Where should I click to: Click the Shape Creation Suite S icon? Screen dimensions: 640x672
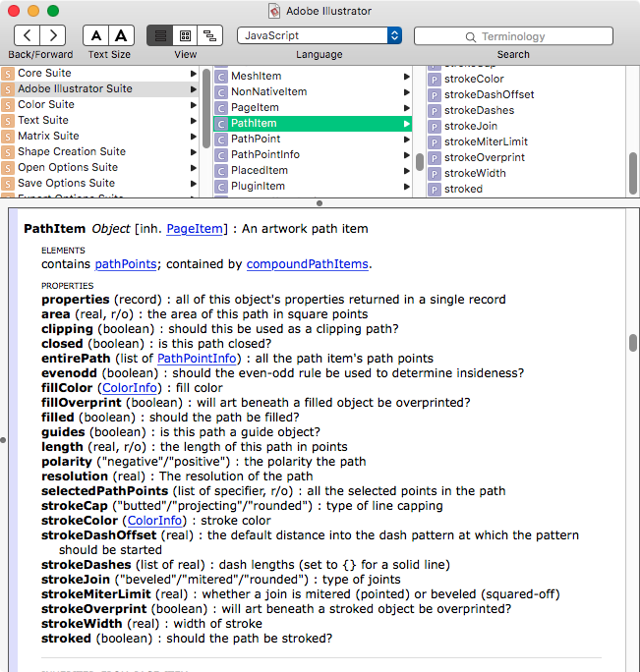[8, 152]
